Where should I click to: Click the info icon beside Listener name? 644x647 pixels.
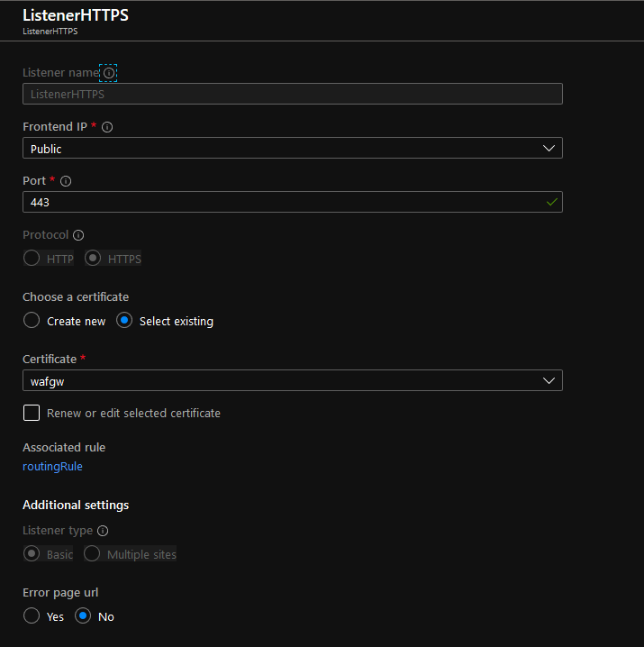point(109,73)
